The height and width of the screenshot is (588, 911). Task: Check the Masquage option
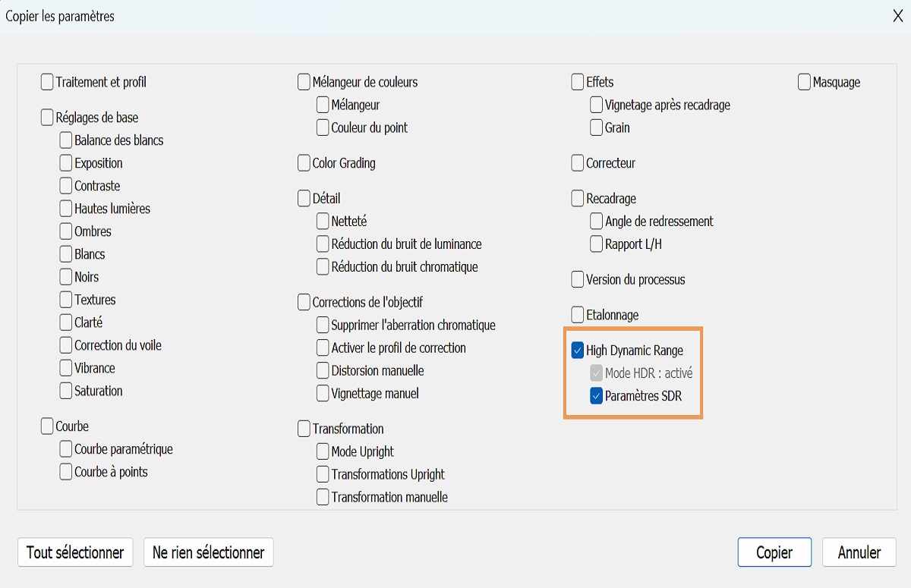[806, 82]
